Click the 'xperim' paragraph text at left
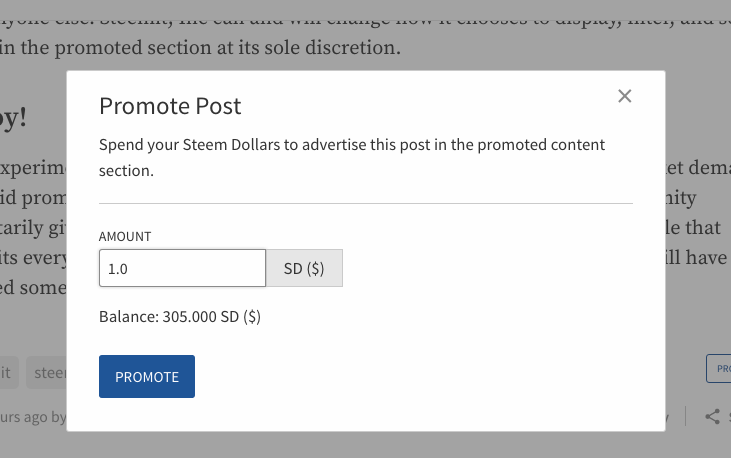Screen dimensions: 731x458 [x=33, y=168]
